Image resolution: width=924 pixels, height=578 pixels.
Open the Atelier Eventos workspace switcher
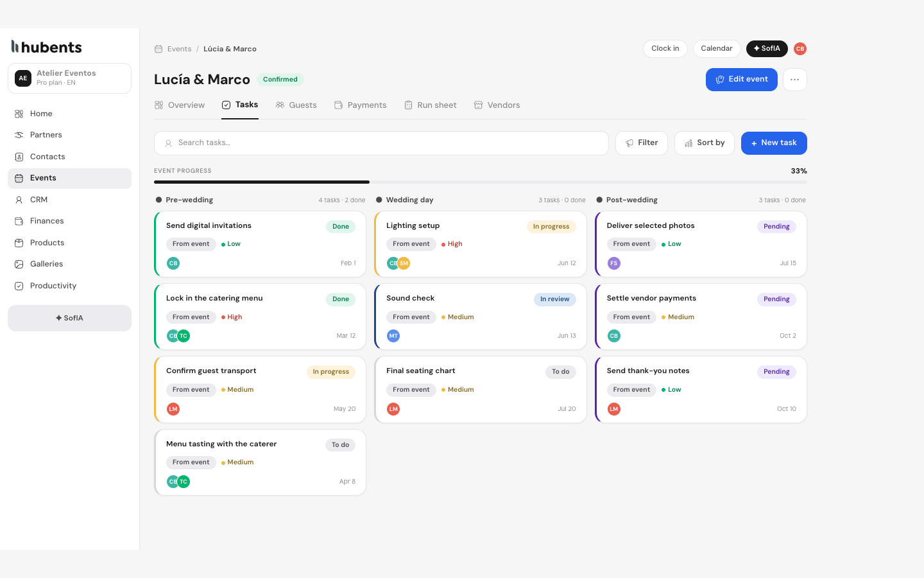69,78
